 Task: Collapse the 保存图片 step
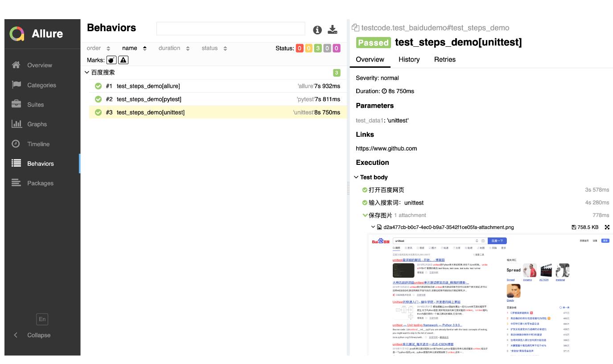(x=366, y=216)
